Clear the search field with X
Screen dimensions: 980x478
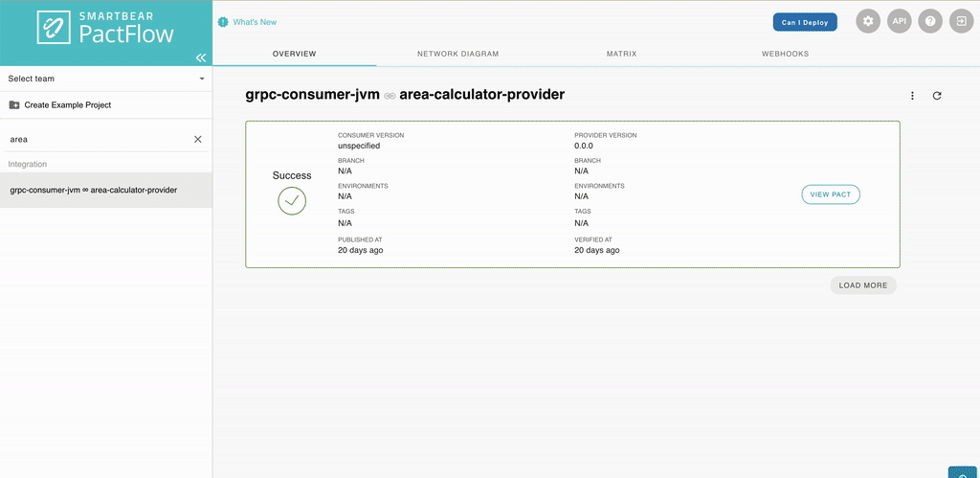coord(197,140)
